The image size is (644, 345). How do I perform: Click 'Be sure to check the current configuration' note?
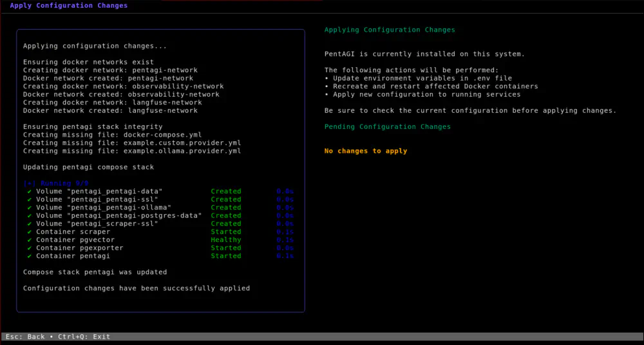coord(471,111)
